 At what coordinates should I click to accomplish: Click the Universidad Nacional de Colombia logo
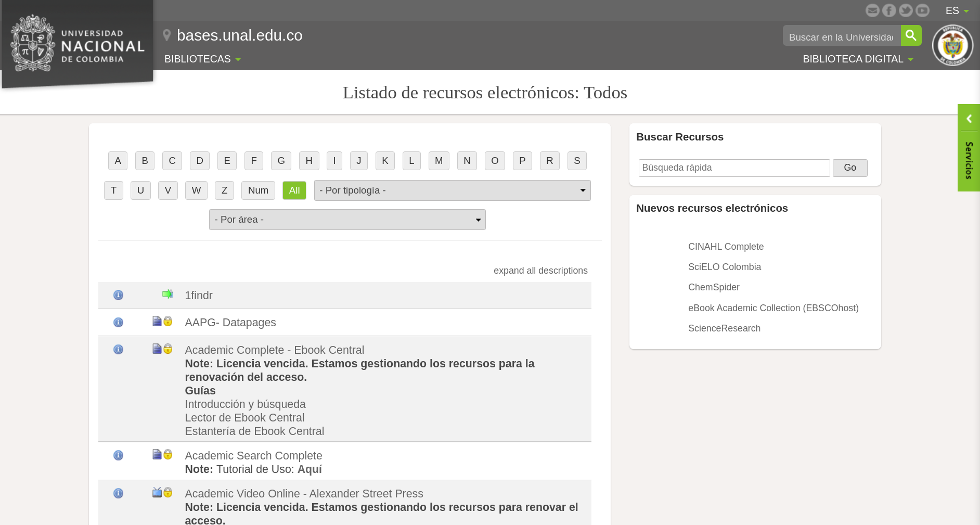(x=77, y=44)
